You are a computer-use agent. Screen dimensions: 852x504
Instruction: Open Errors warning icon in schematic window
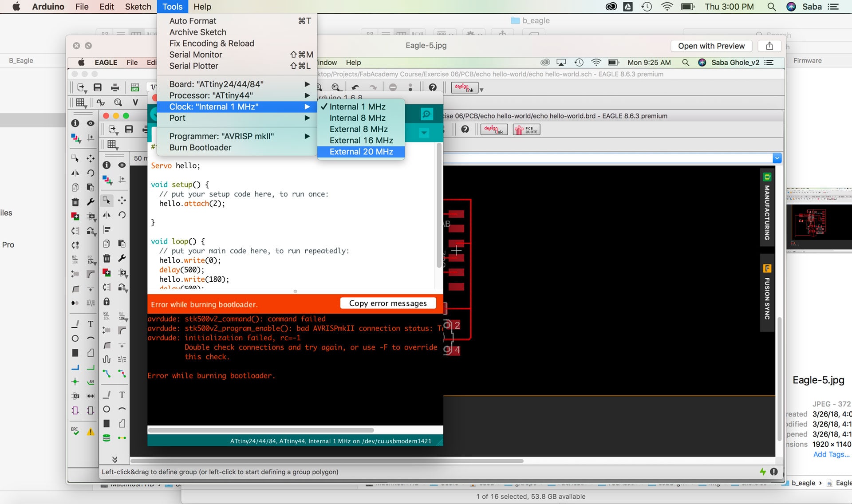point(91,431)
